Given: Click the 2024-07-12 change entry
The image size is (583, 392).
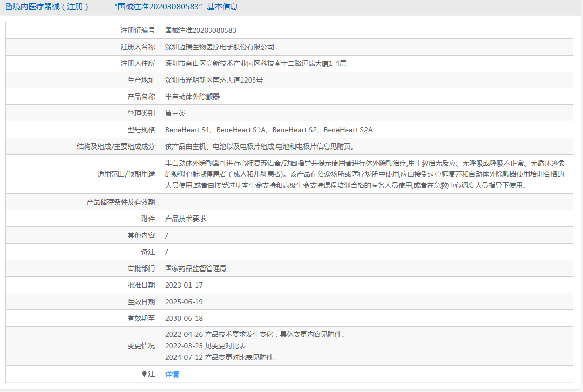Looking at the screenshot, I should pos(221,357).
